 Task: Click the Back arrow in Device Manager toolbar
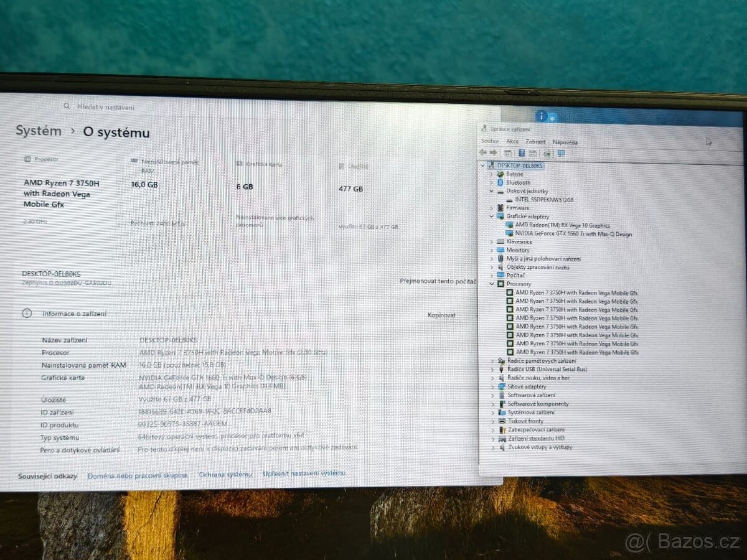click(x=483, y=152)
